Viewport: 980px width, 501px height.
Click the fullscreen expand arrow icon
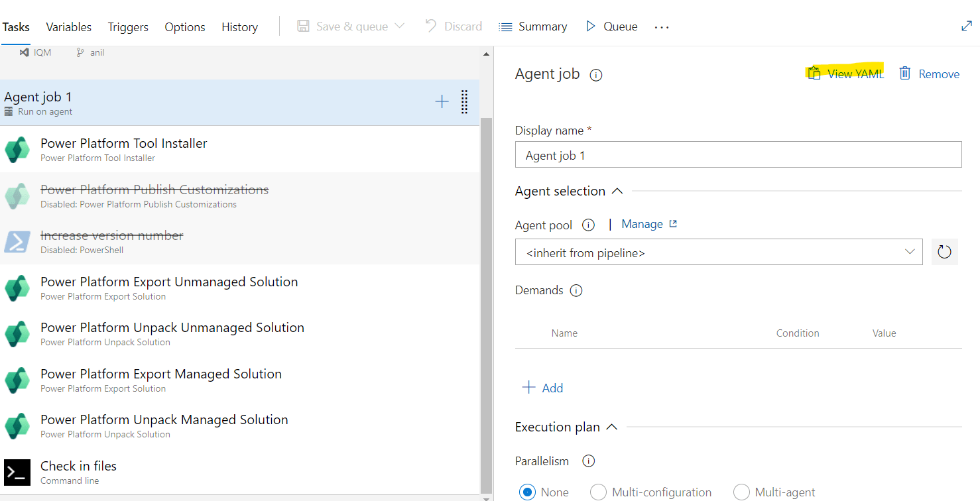click(x=967, y=26)
